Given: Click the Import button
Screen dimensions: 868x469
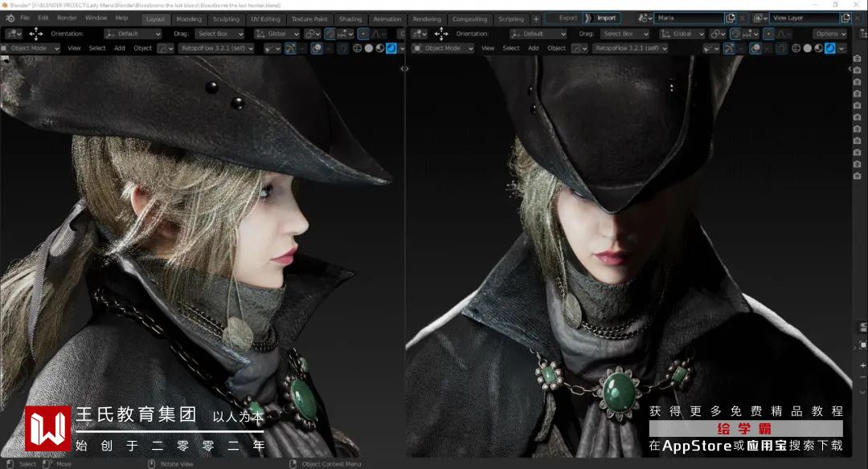Looking at the screenshot, I should pyautogui.click(x=603, y=18).
